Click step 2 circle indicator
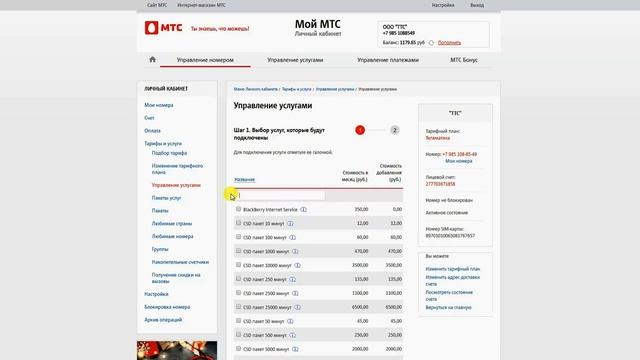 click(x=394, y=130)
